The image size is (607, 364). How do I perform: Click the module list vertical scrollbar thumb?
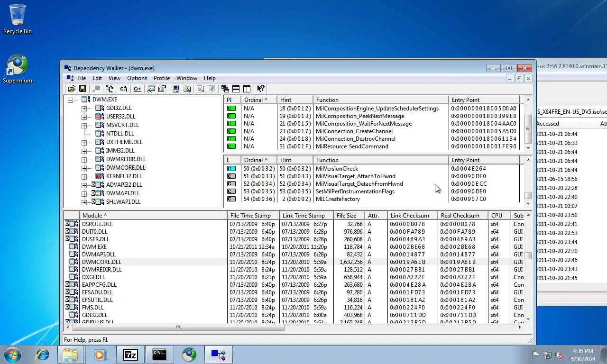(528, 255)
